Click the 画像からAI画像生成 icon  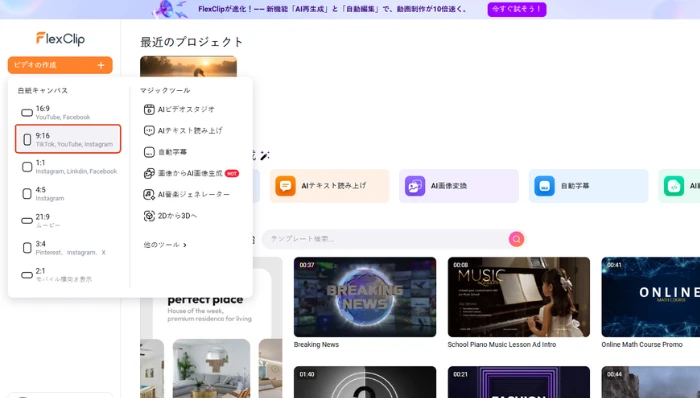[149, 173]
